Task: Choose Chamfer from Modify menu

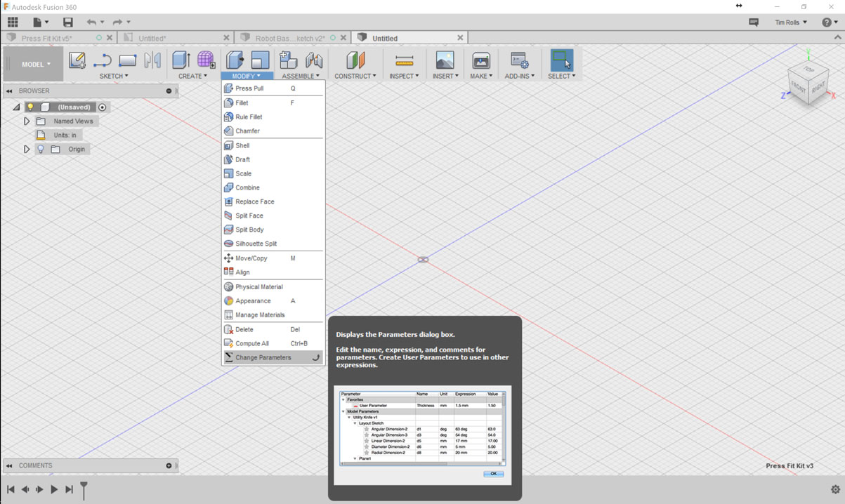Action: coord(273,131)
